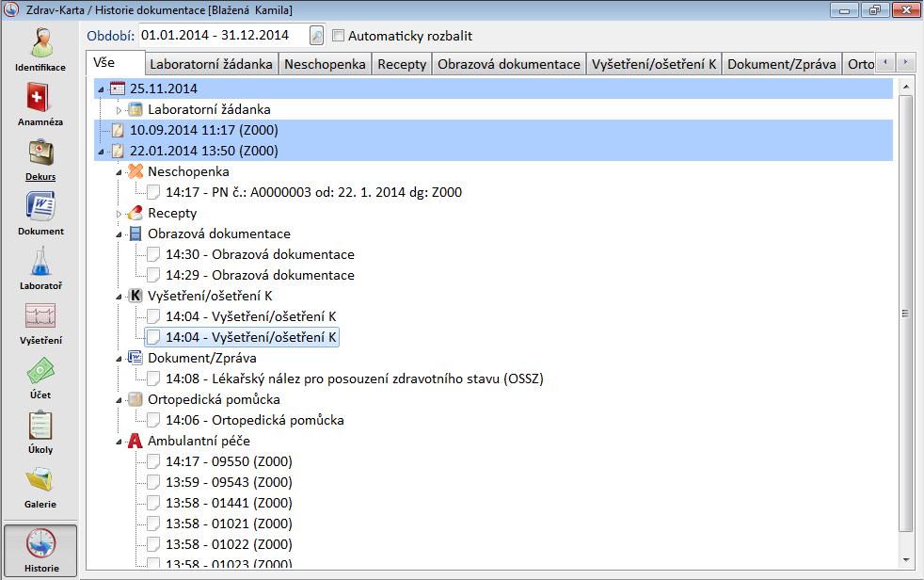Collapse the 22.01.2014 13:50 node
924x580 pixels.
click(101, 152)
